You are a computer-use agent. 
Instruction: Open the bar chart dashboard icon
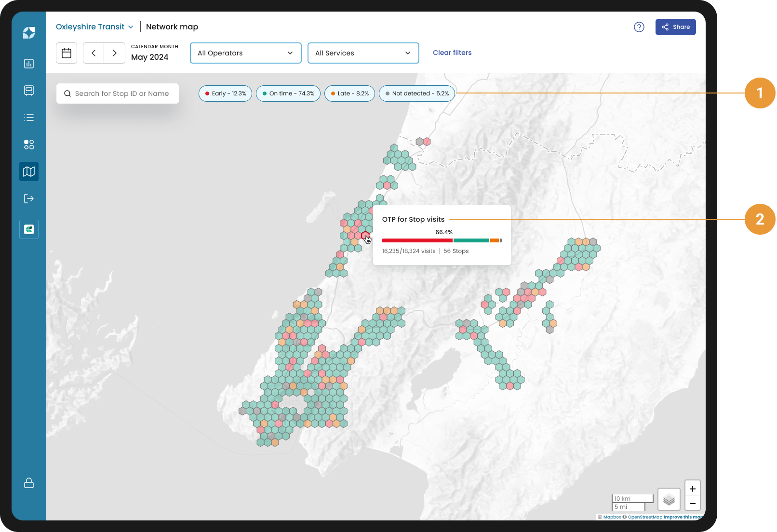point(29,64)
